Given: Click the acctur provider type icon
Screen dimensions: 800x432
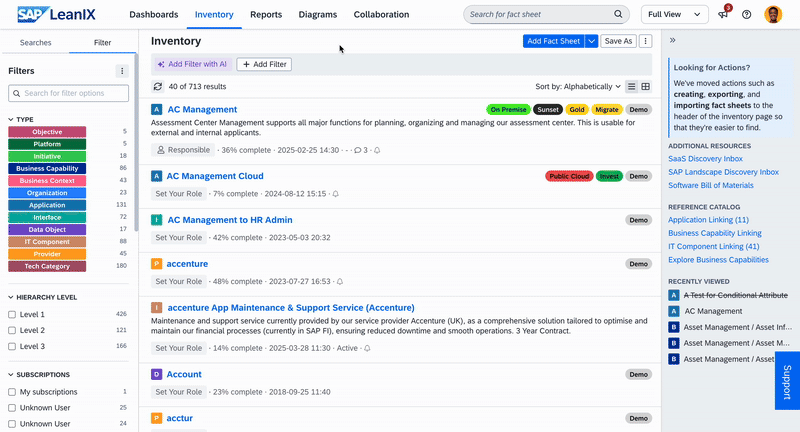Looking at the screenshot, I should click(156, 418).
